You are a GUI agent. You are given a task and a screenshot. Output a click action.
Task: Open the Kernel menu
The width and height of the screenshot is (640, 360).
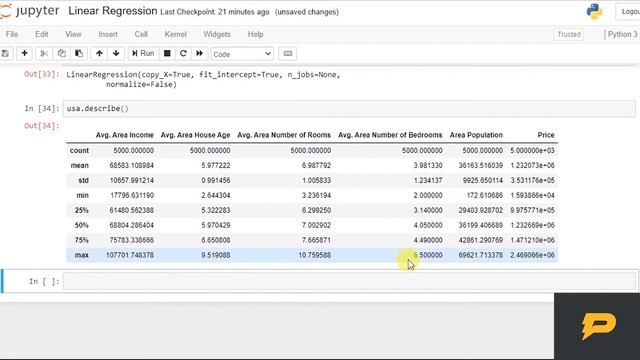(x=176, y=34)
